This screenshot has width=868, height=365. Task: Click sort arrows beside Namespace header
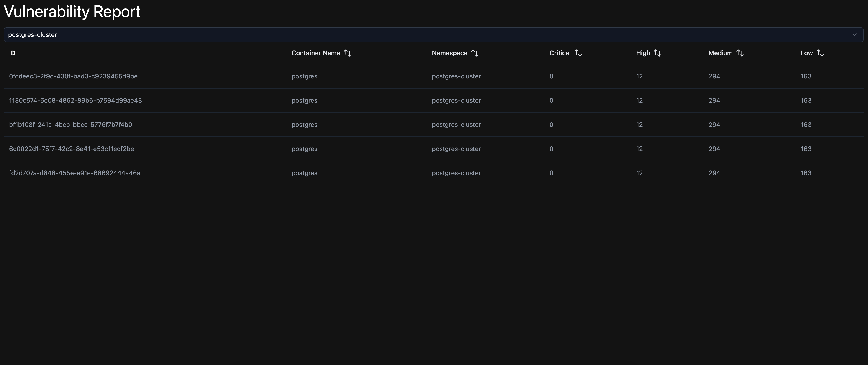[474, 53]
